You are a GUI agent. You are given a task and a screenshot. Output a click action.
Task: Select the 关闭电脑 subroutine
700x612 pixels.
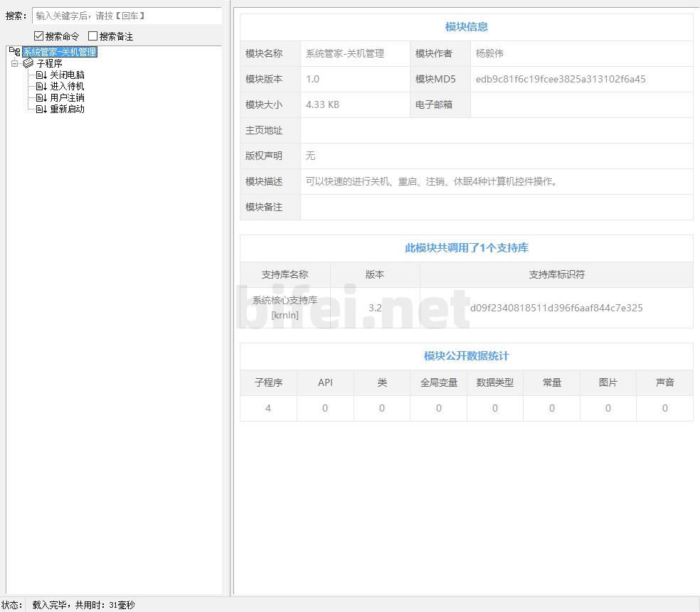coord(68,75)
